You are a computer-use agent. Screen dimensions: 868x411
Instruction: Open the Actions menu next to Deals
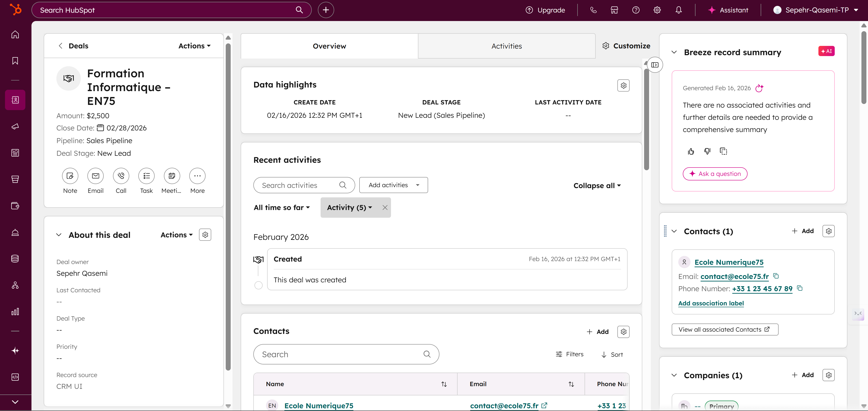(x=194, y=46)
